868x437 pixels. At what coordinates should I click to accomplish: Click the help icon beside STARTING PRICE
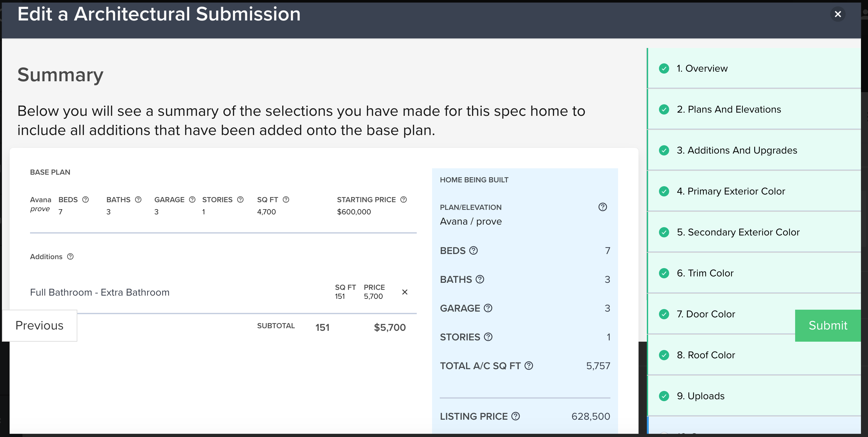[403, 200]
